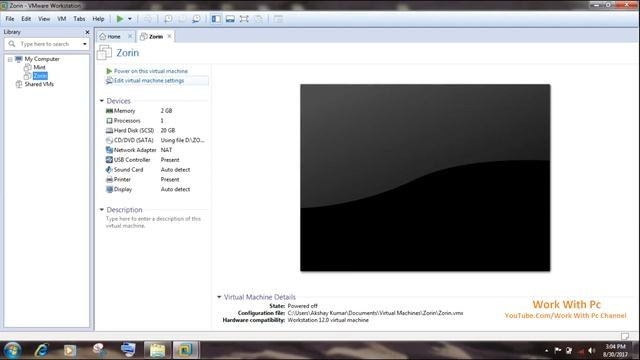Open the file explorer taskbar icon
Viewport: 640px width, 360px height.
(157, 350)
